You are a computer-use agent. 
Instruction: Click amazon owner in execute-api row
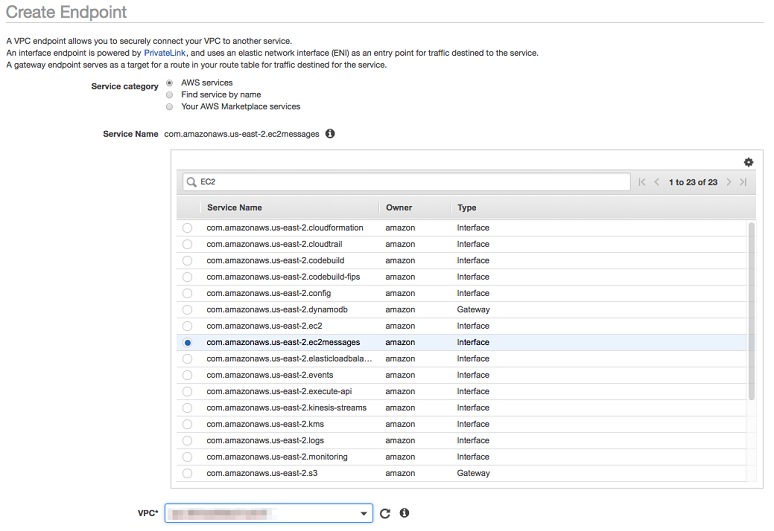pos(400,391)
